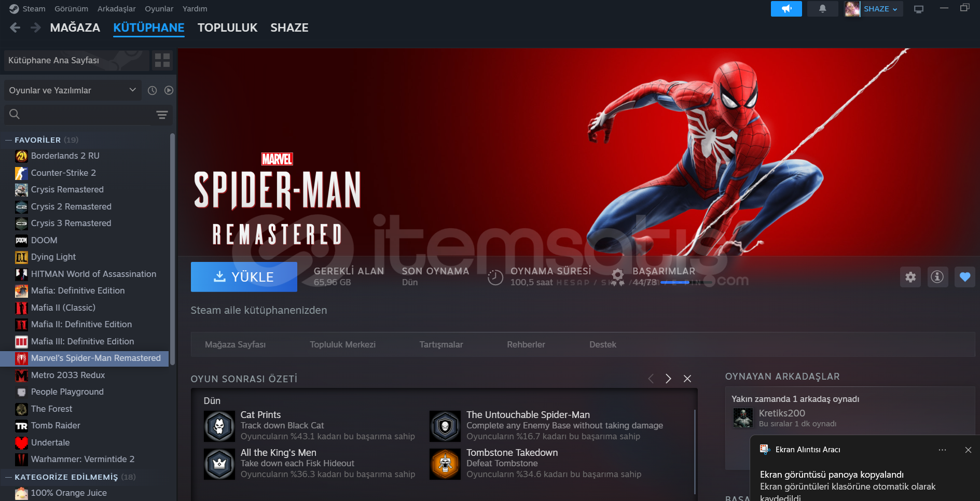Show next post-game summary page
The width and height of the screenshot is (980, 501).
pos(668,379)
